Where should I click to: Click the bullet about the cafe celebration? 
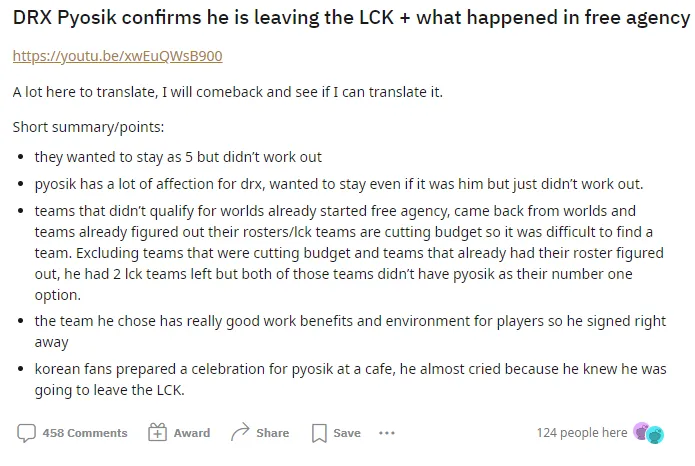coord(350,377)
